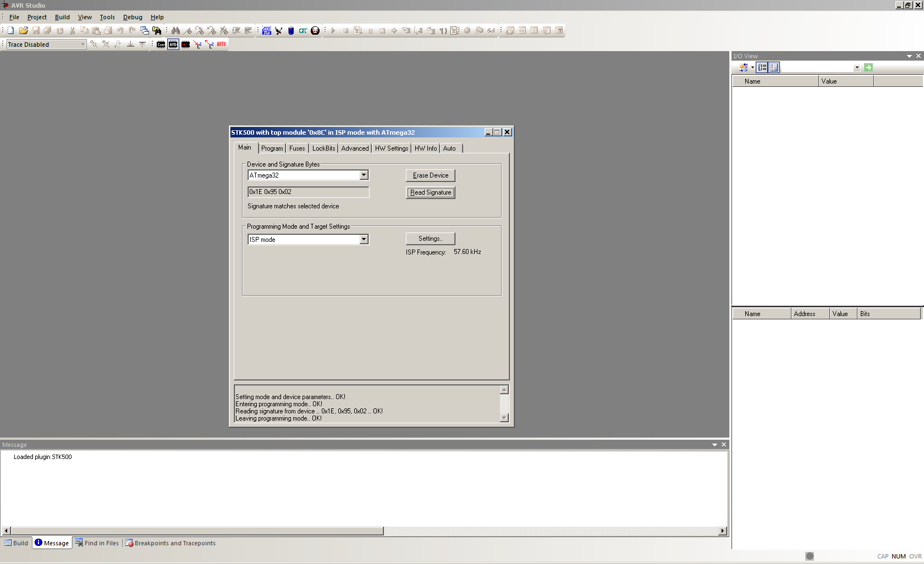The height and width of the screenshot is (564, 924).
Task: Click the green go arrow in I/O View
Action: (x=868, y=67)
